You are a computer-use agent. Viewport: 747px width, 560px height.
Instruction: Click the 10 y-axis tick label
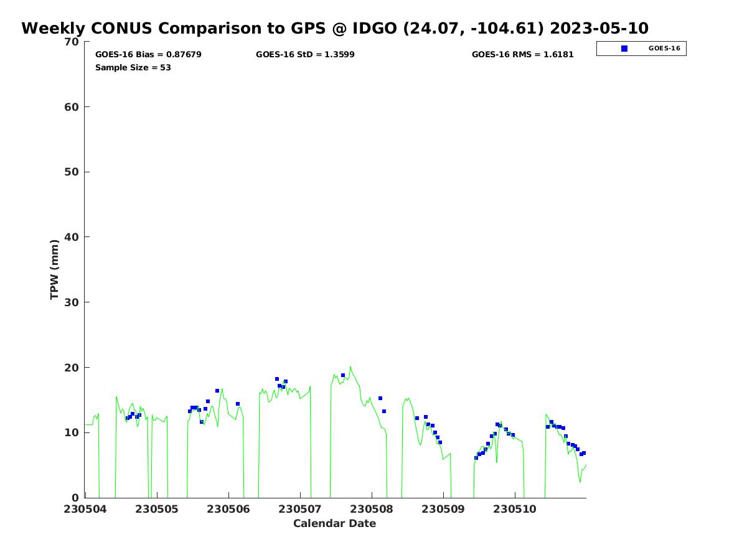click(x=72, y=432)
